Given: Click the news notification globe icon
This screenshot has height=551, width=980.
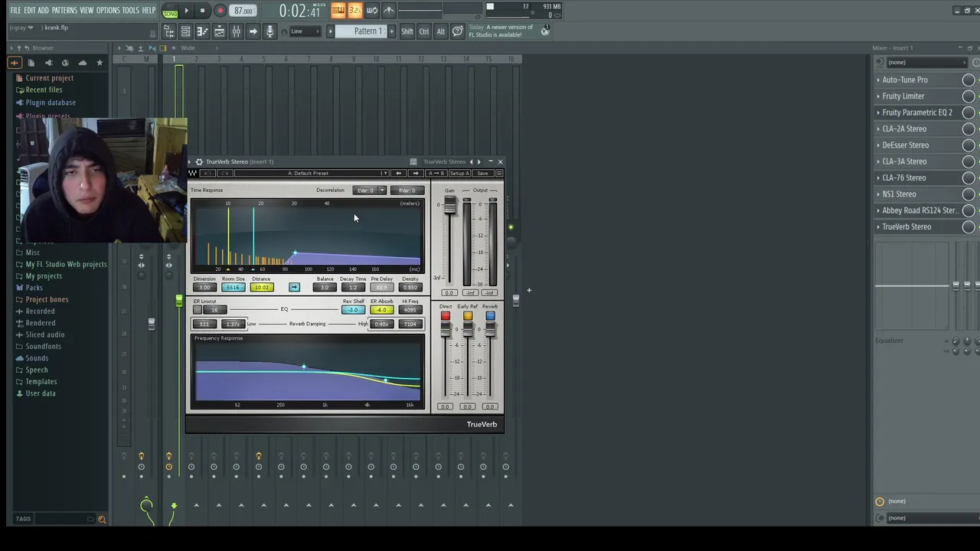Looking at the screenshot, I should point(545,31).
